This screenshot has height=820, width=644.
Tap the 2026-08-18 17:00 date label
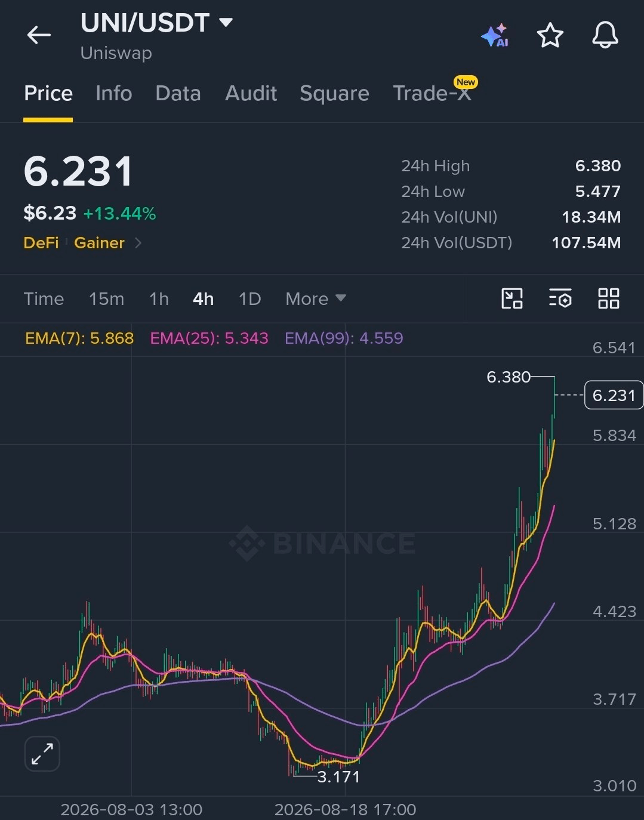(345, 810)
